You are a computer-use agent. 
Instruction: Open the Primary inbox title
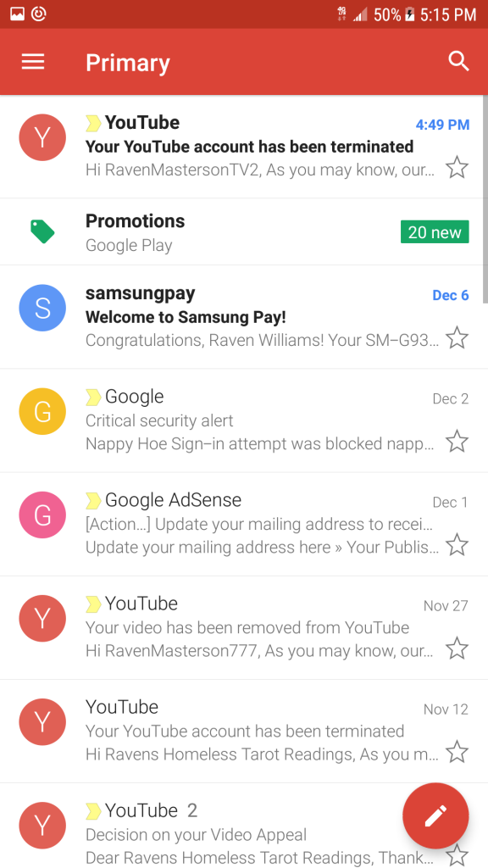click(x=127, y=63)
